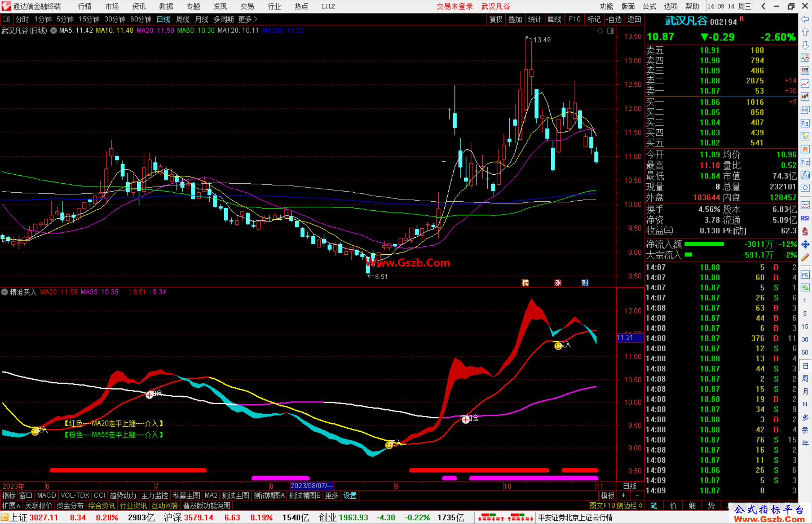This screenshot has height=524, width=812.
Task: Collapse the 侧边栏 sidebar panel
Action: (630, 506)
